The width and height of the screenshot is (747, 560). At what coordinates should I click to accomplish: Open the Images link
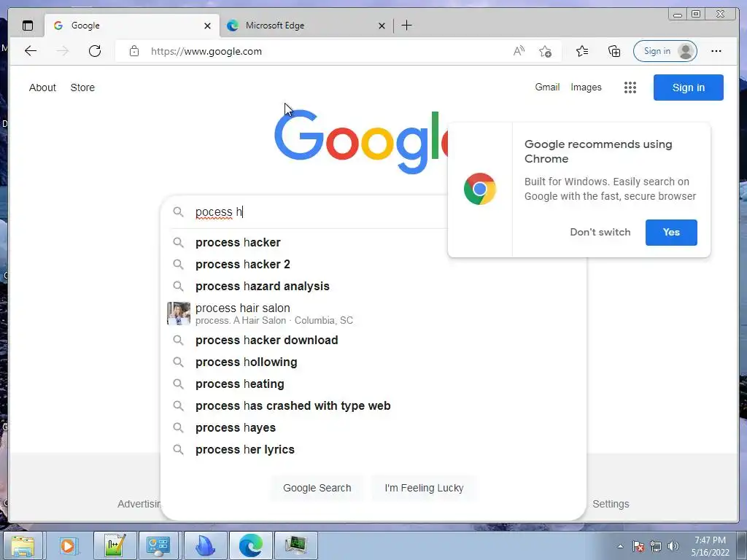pos(586,87)
